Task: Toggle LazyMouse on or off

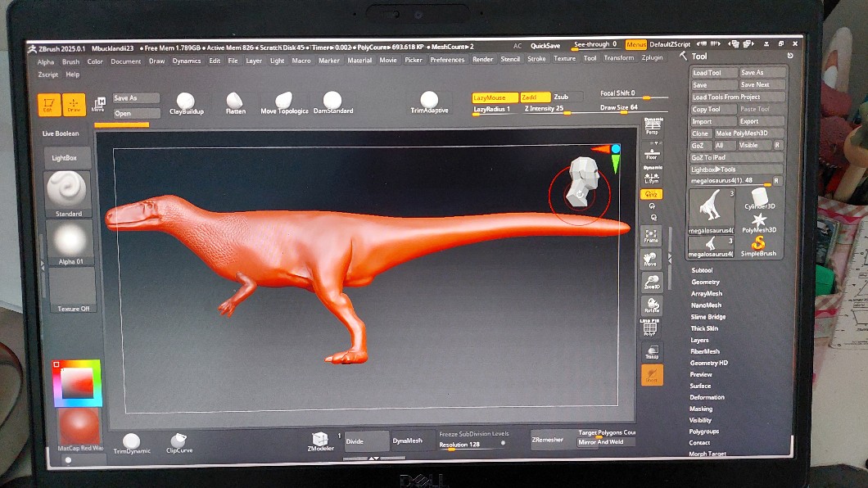Action: (495, 97)
